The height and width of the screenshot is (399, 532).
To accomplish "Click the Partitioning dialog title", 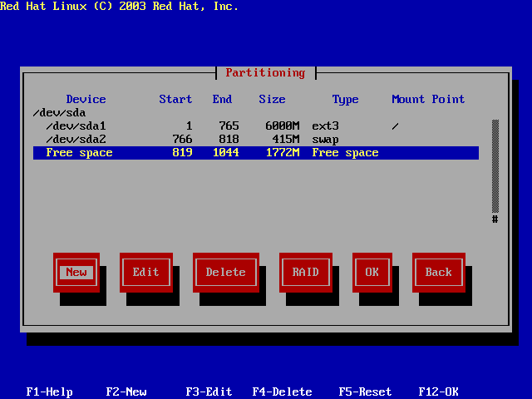I will (x=266, y=73).
